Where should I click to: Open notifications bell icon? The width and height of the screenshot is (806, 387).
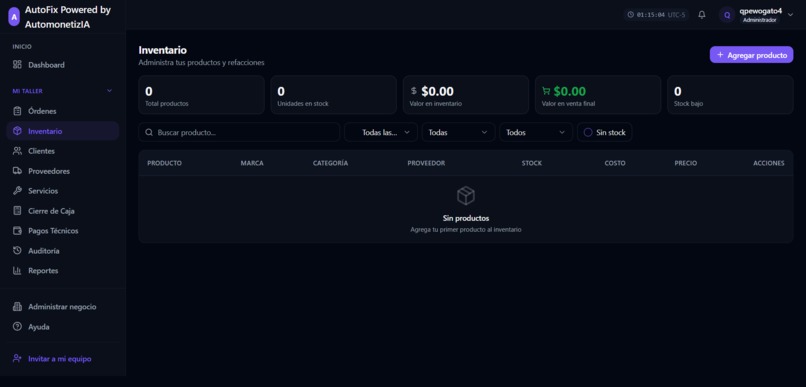(702, 15)
